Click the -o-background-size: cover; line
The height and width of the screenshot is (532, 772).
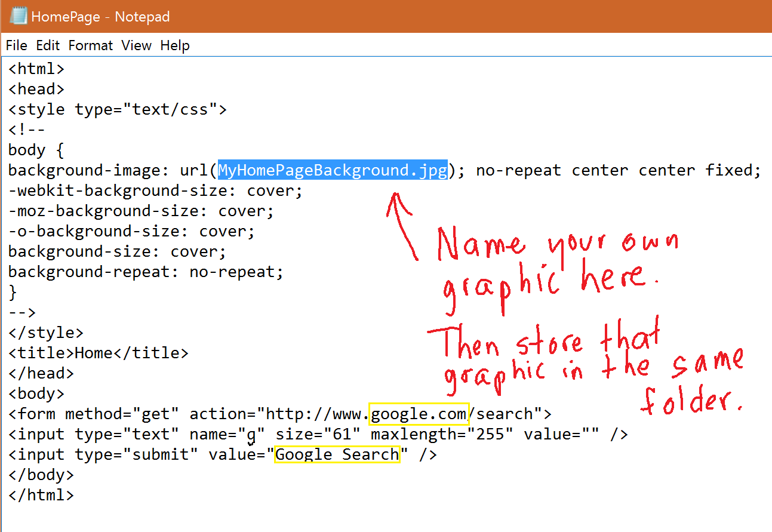click(x=132, y=232)
